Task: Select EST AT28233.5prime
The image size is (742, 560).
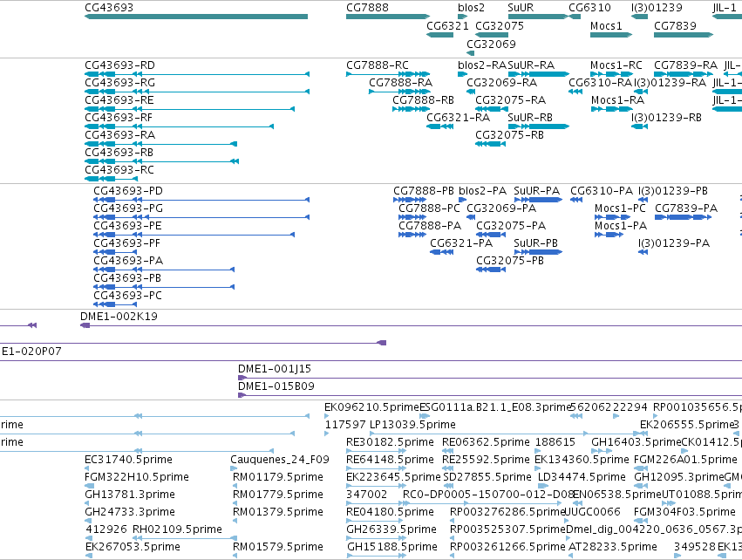Action: [613, 547]
